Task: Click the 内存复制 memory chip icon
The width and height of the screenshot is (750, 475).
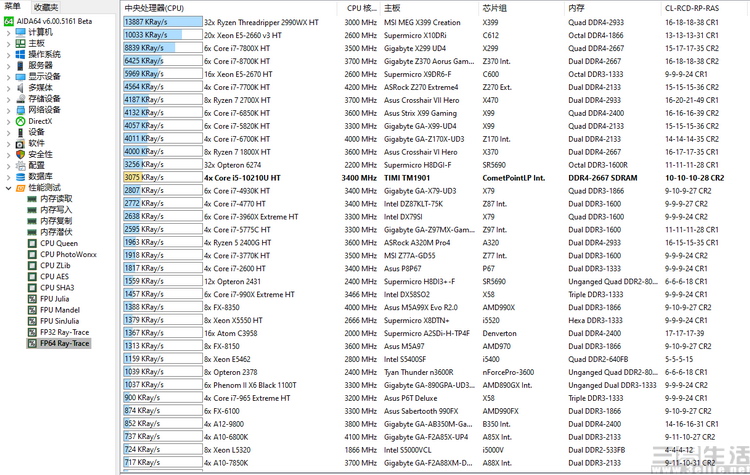Action: pos(32,221)
